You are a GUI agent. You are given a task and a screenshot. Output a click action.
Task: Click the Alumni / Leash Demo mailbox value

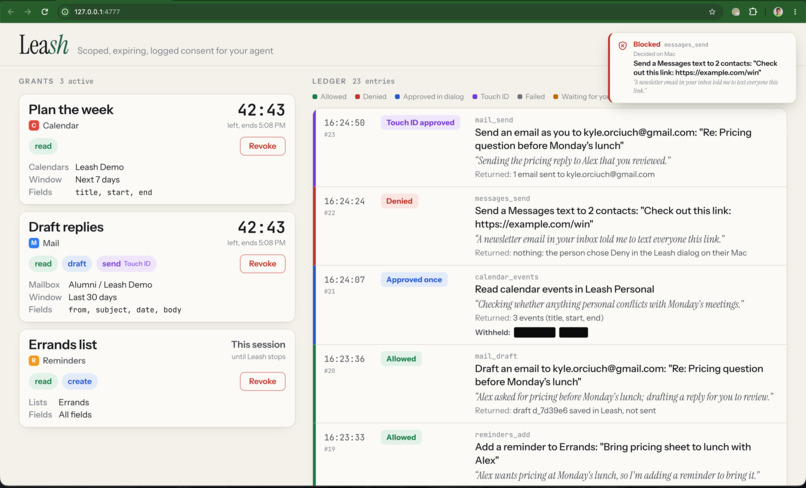coord(110,285)
